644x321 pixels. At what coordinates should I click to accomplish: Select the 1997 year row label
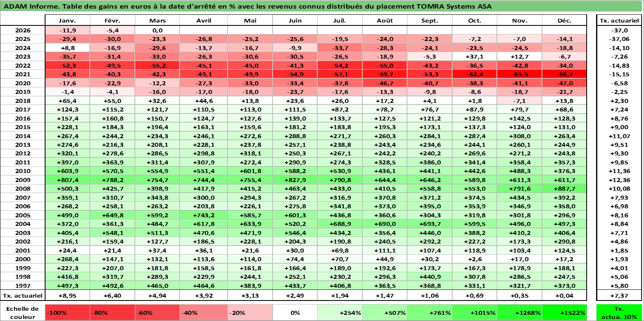(x=23, y=286)
